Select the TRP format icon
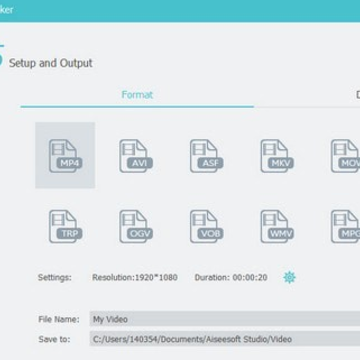The image size is (360, 360). click(65, 226)
